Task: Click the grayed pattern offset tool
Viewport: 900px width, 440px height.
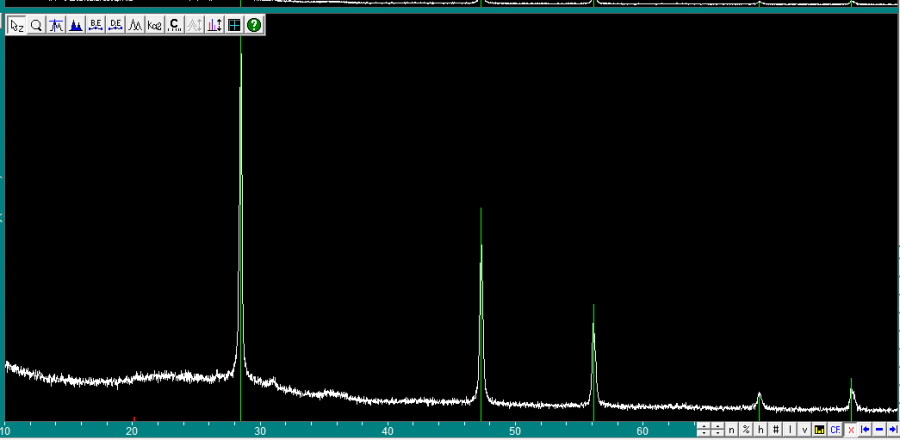Action: [195, 25]
